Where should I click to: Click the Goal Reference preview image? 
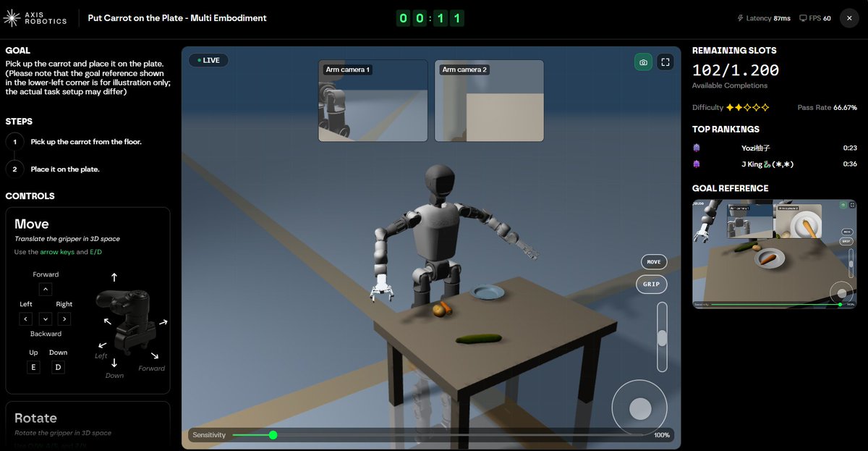coord(774,254)
